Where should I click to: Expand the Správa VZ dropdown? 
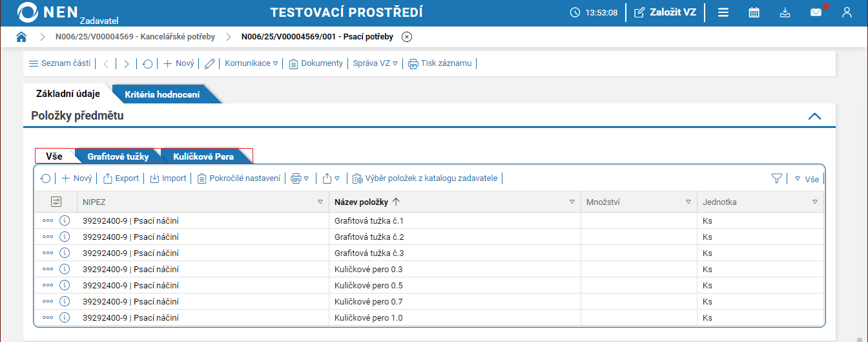pyautogui.click(x=375, y=63)
